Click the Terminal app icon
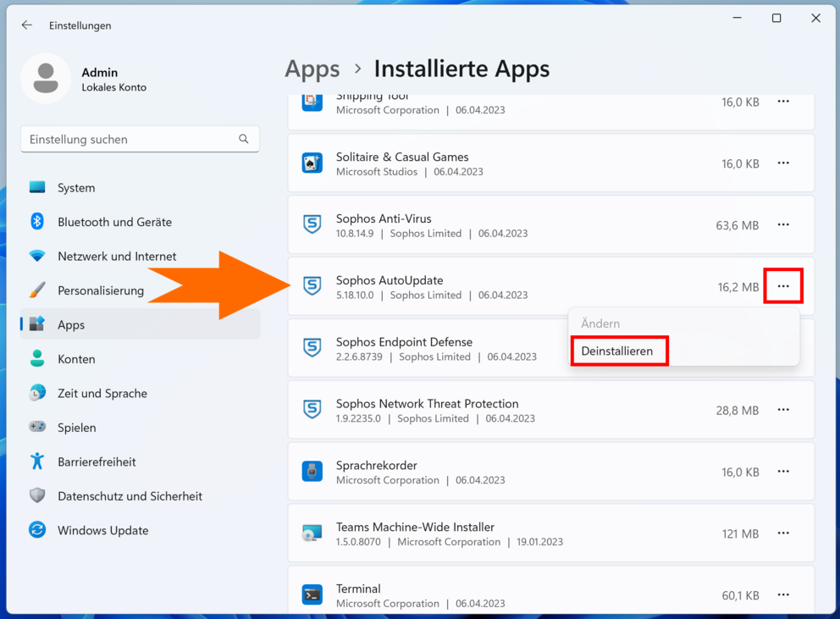840x619 pixels. click(312, 594)
